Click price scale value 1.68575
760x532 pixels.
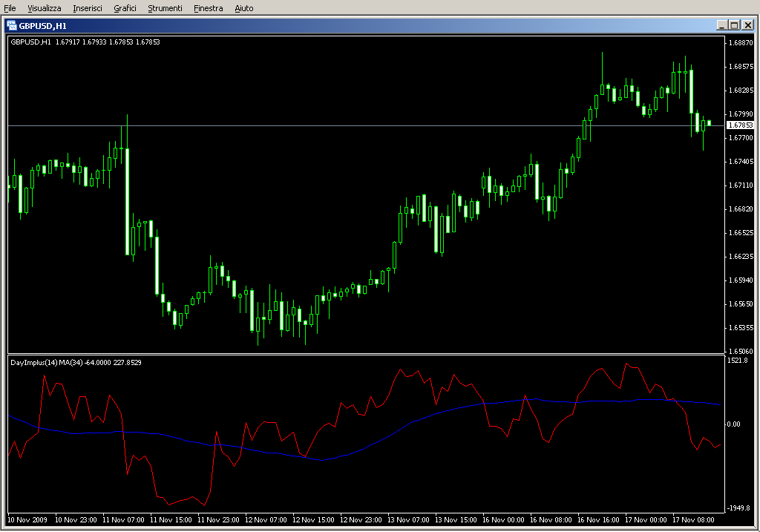point(741,66)
